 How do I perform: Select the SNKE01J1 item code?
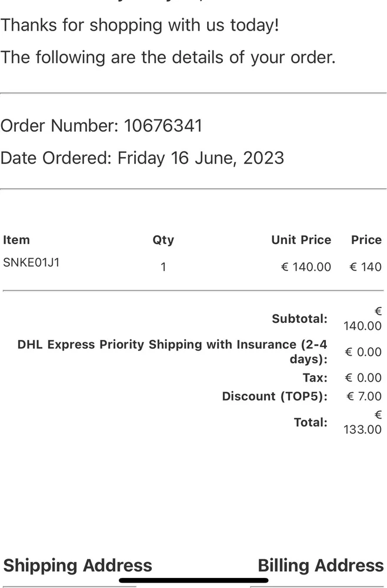pos(31,263)
